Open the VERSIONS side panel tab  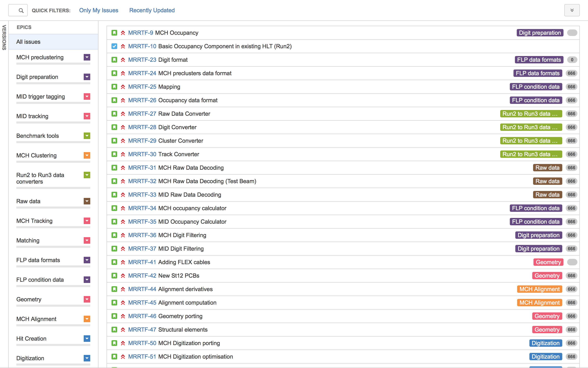(4, 37)
